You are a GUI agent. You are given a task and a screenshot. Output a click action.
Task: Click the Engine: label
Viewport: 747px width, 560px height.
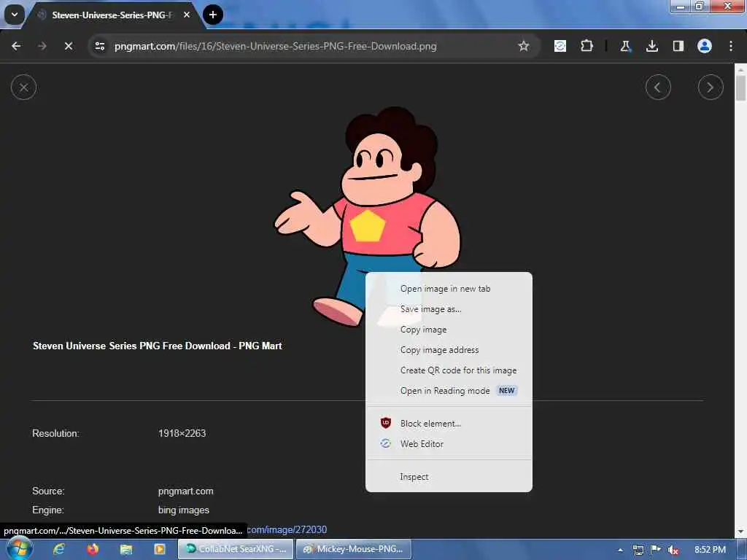[47, 510]
